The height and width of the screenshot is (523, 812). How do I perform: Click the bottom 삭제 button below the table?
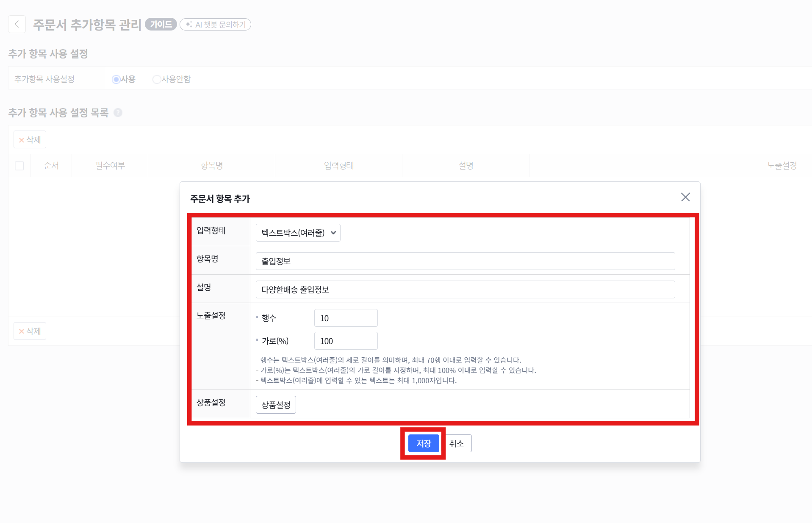[30, 331]
